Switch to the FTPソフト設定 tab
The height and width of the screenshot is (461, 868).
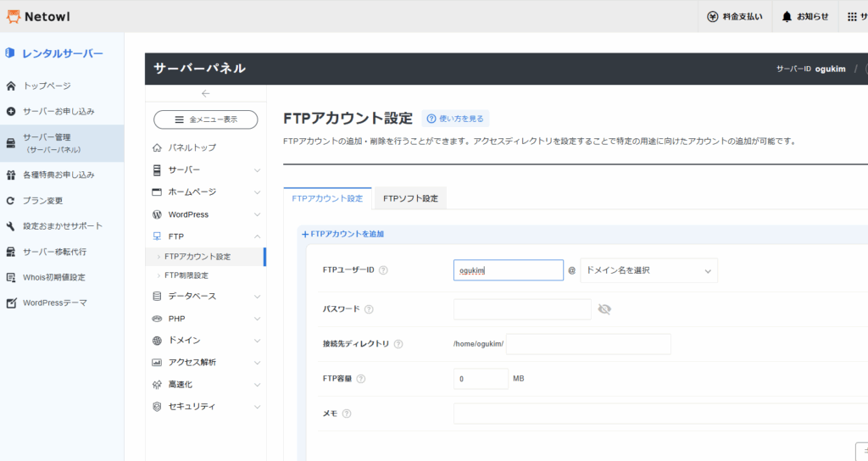pos(410,198)
